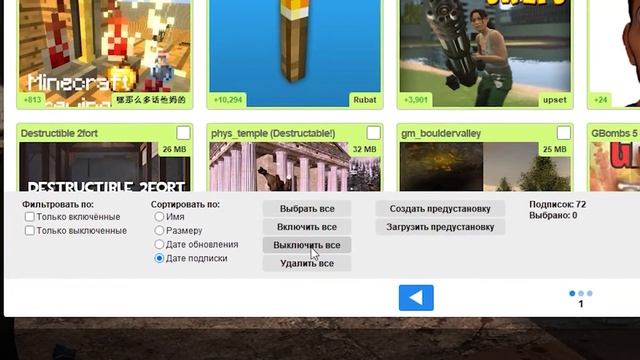Click the +813 rating badge
The width and height of the screenshot is (640, 360).
click(32, 100)
